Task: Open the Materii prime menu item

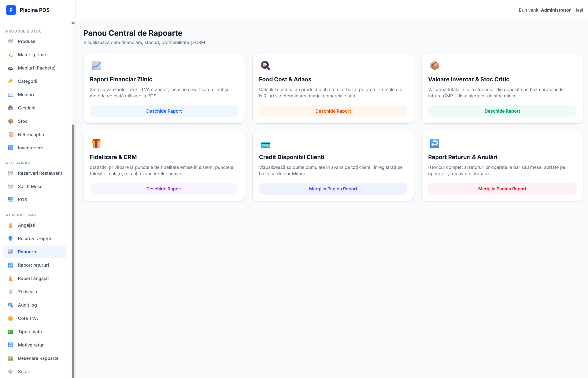Action: pyautogui.click(x=35, y=55)
